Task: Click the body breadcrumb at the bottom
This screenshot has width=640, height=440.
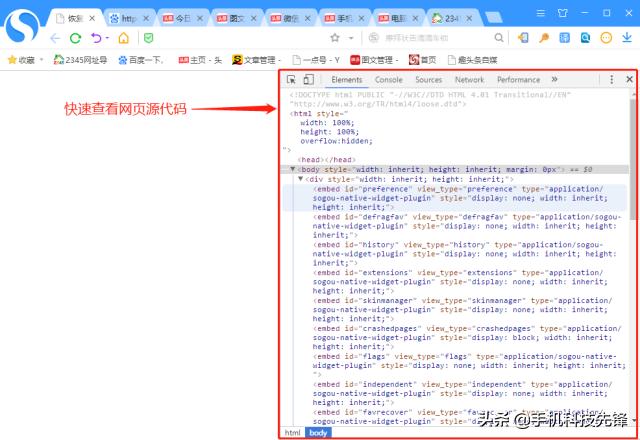Action: tap(318, 433)
